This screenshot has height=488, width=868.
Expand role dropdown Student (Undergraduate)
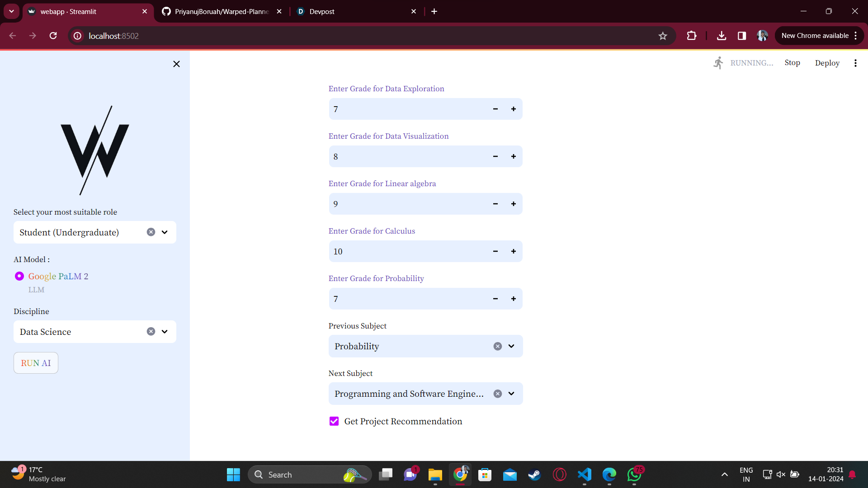point(165,232)
